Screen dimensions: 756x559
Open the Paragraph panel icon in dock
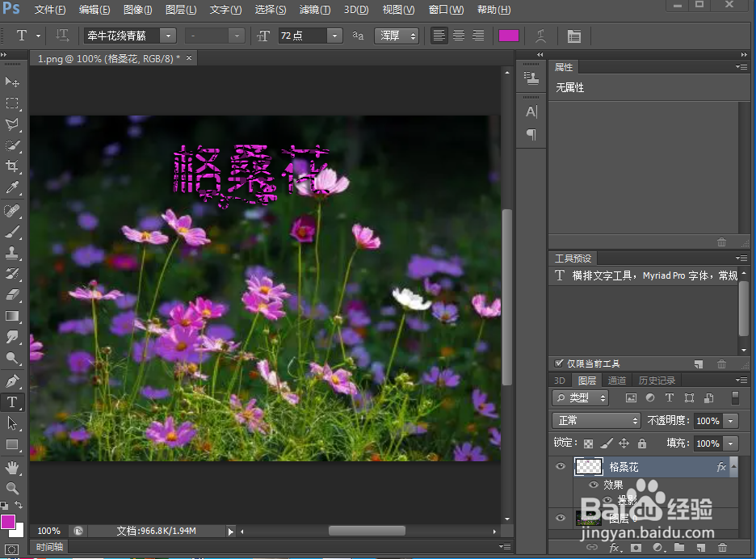tap(531, 135)
